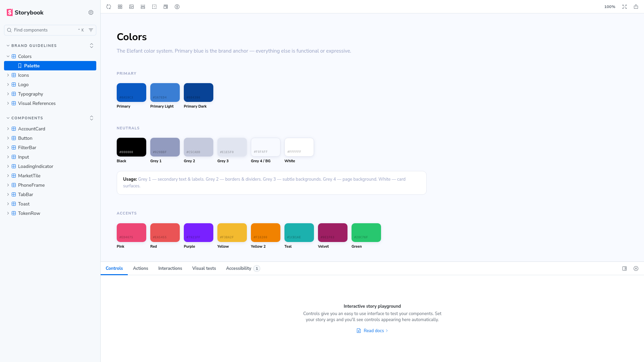Click the PhoneFrame component icon
The width and height of the screenshot is (644, 362).
[x=14, y=185]
